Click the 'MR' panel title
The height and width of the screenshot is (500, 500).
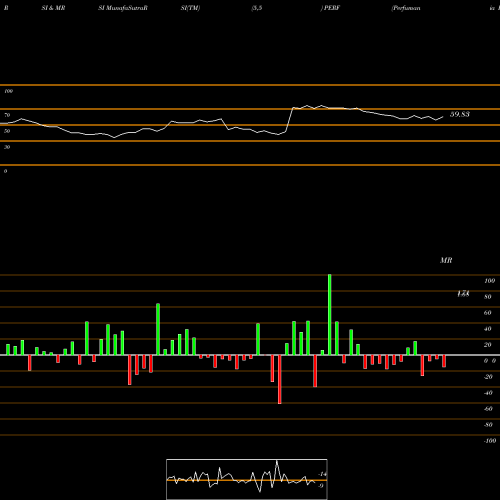(446, 260)
